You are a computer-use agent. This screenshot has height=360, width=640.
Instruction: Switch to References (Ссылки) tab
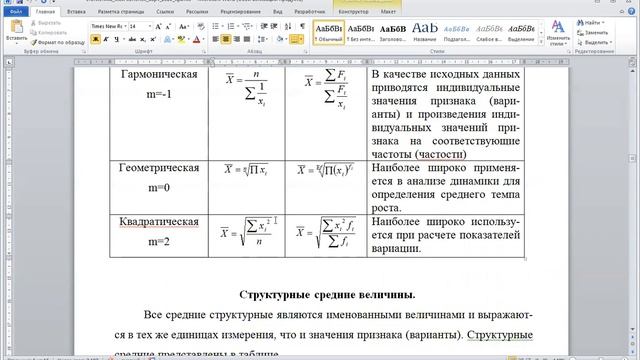[x=165, y=12]
